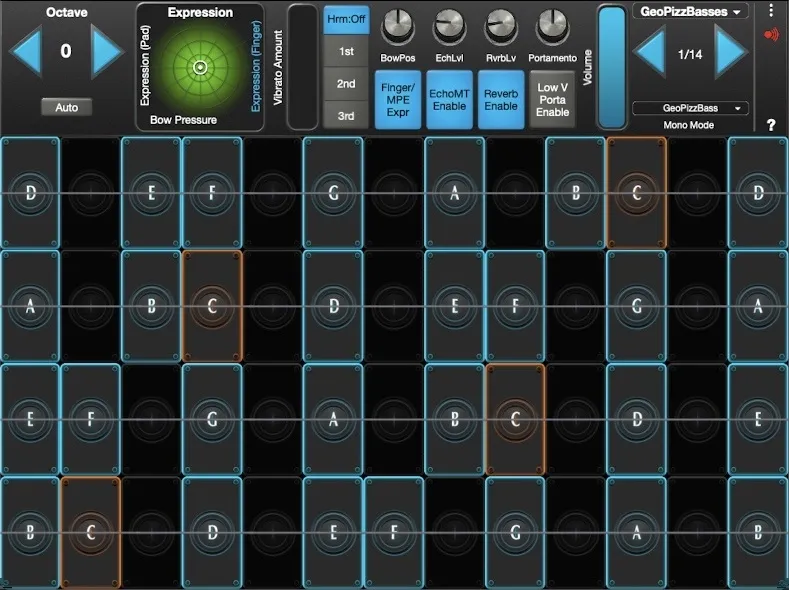
Task: Play the F pad in the bottom row
Action: tap(394, 533)
